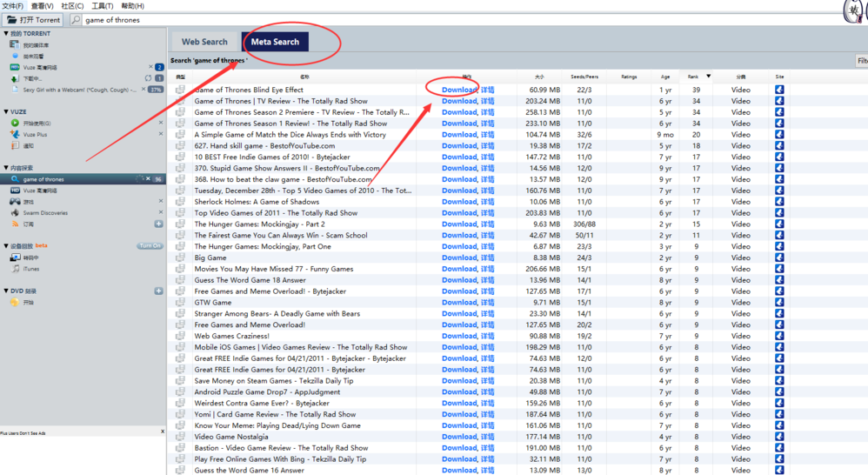Collapse the VUZE sidebar section
Image resolution: width=868 pixels, height=475 pixels.
tap(6, 112)
